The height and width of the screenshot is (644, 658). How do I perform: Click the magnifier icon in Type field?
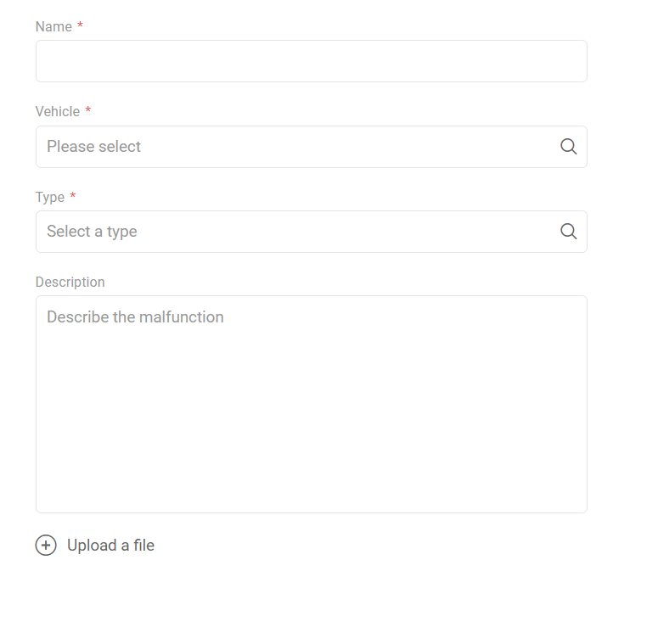[x=569, y=232]
